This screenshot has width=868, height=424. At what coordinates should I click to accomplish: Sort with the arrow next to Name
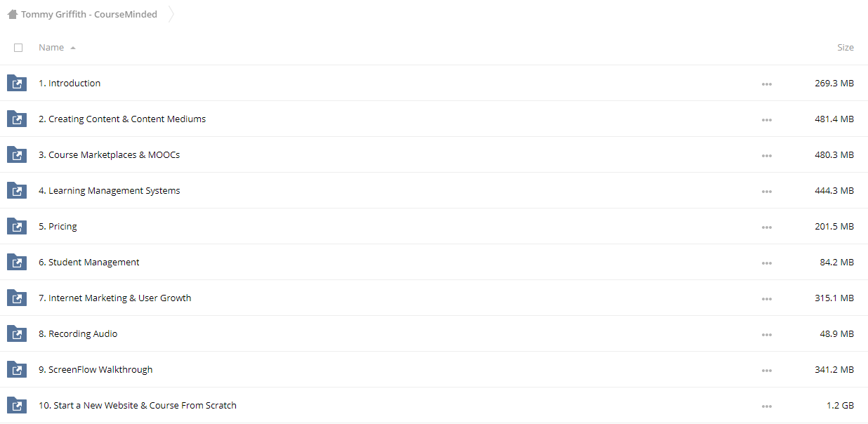click(x=73, y=48)
